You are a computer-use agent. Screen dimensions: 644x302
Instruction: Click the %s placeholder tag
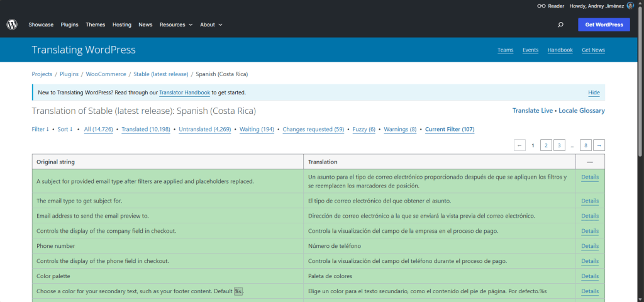pos(238,291)
